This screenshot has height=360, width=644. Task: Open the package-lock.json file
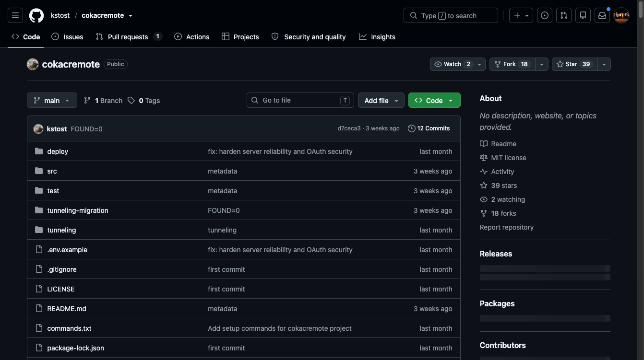[x=75, y=348]
